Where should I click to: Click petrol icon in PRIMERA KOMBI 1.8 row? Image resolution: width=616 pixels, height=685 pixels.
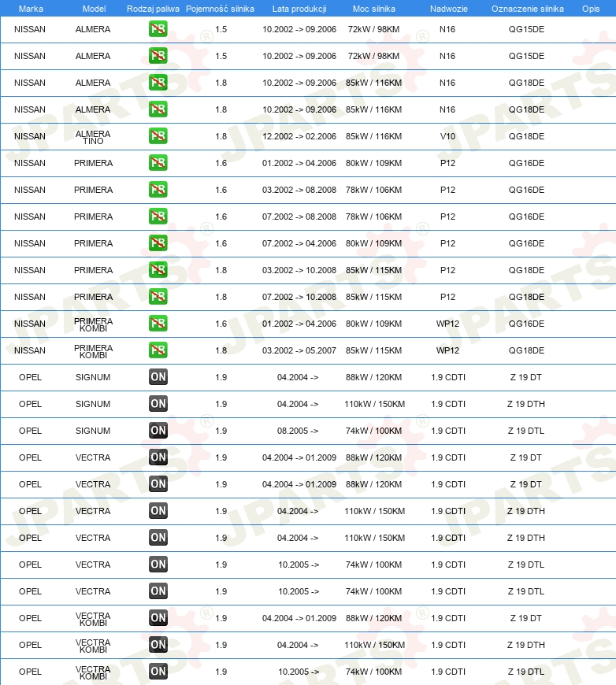click(x=158, y=350)
